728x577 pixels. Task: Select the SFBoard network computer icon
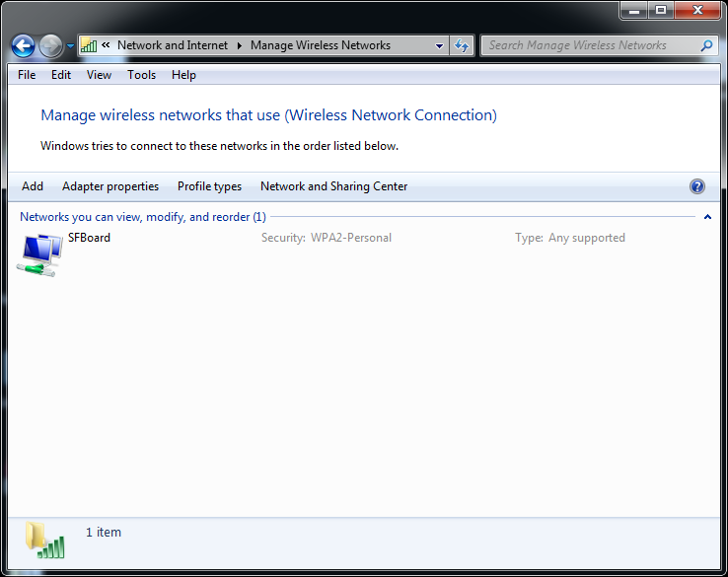[40, 254]
